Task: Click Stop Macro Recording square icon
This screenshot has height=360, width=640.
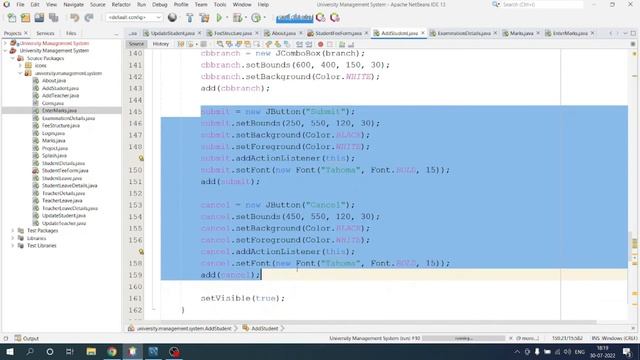Action: [330, 44]
